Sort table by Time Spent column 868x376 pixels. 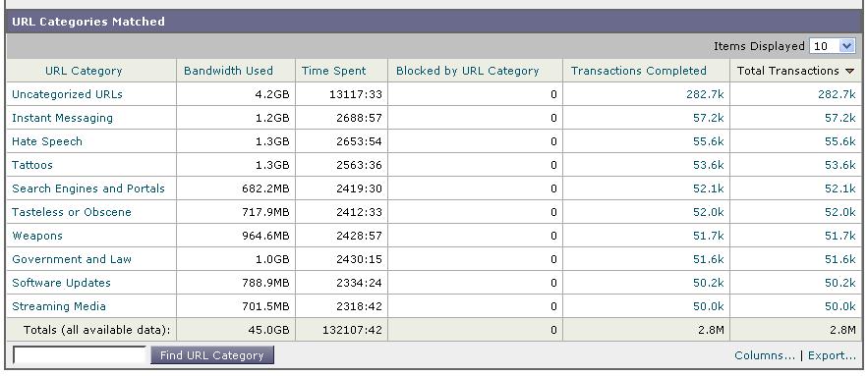[334, 71]
